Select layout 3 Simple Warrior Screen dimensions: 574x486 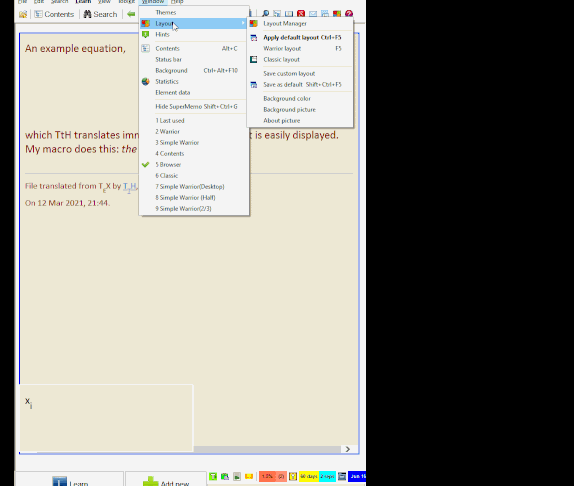[194, 142]
